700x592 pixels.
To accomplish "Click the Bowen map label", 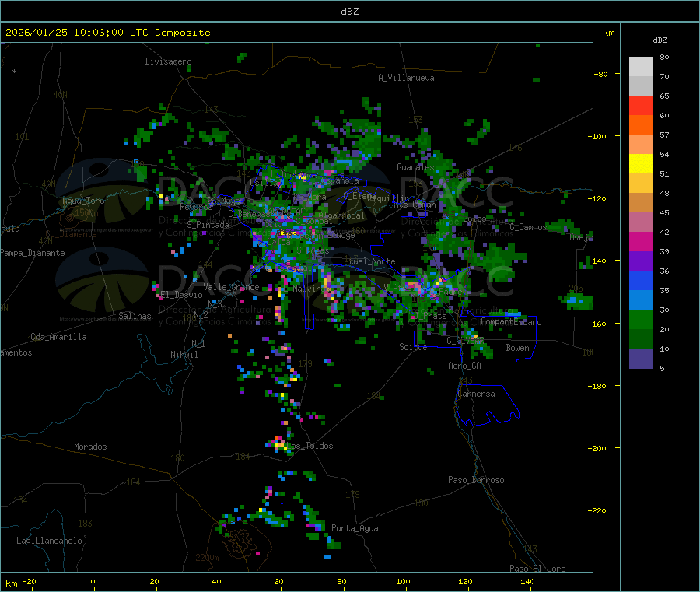I will [x=517, y=348].
